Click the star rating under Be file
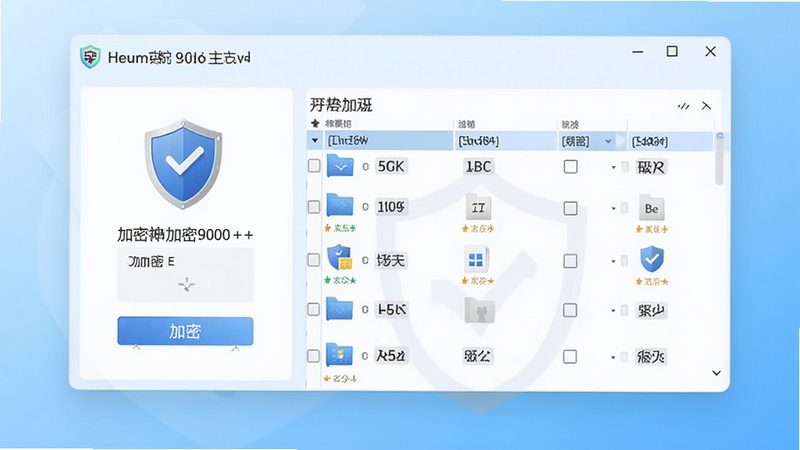The width and height of the screenshot is (800, 450). click(x=652, y=230)
